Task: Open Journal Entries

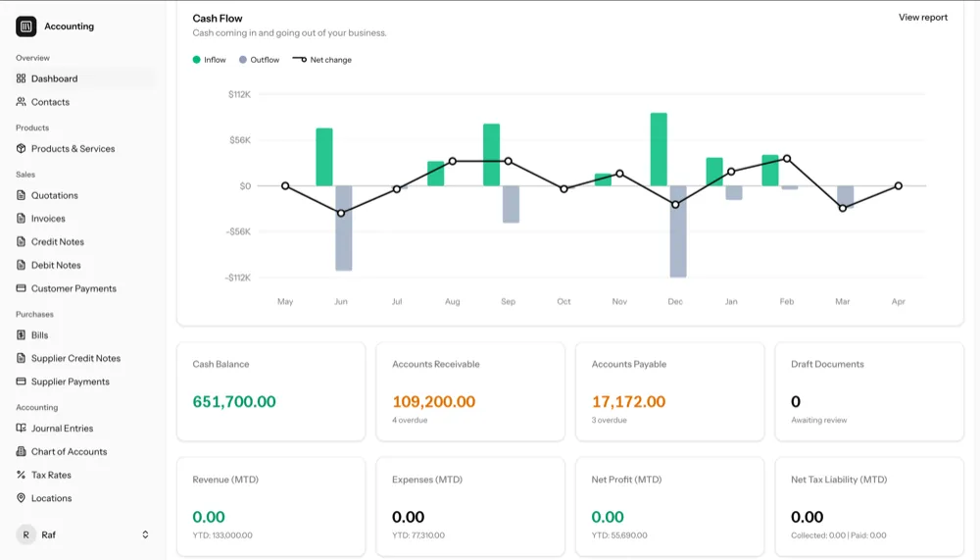Action: click(x=83, y=428)
